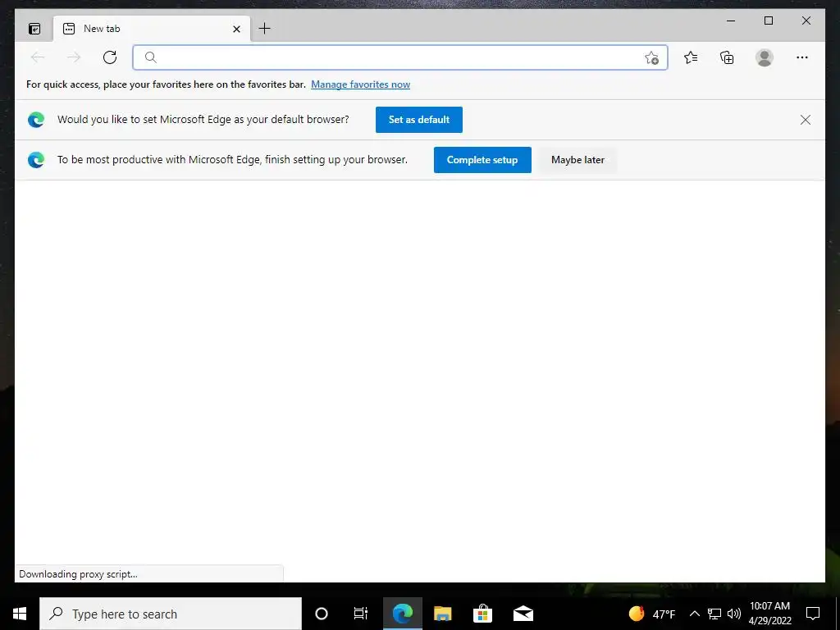Screen dimensions: 840x630
Task: Click Edge logo beside default browser prompt
Action: tap(36, 120)
